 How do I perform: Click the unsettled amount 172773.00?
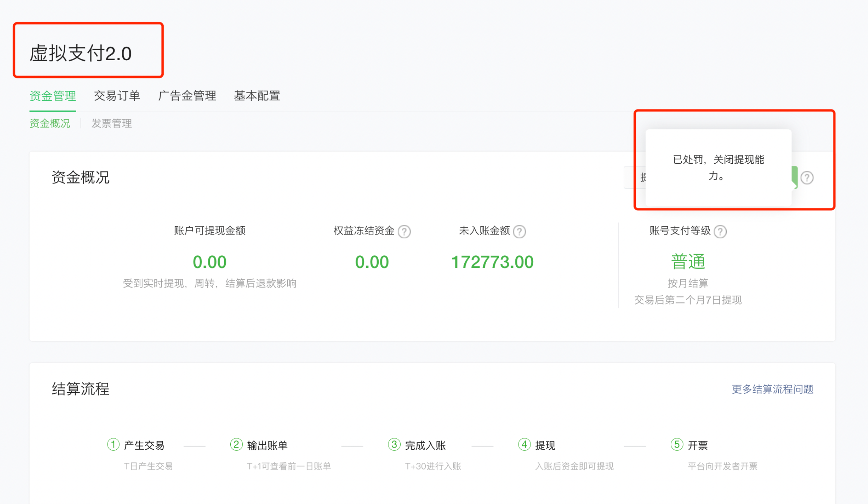492,262
